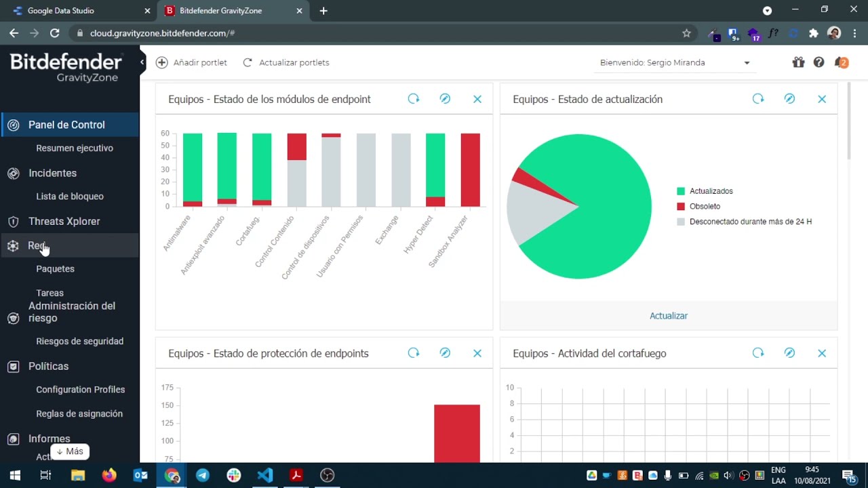Open the browser extensions puzzle icon
Screen dimensions: 868x488
pos(814,33)
